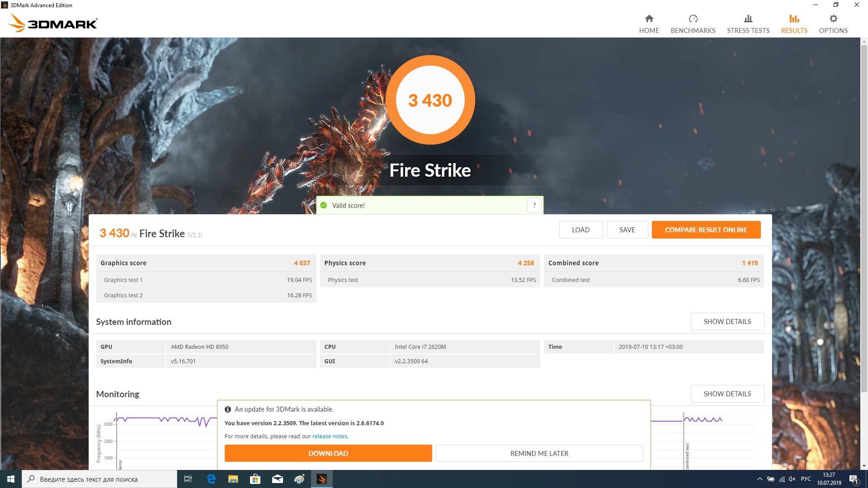Click the Physics score value 4 258
Viewport: 868px width, 488px height.
tap(526, 263)
